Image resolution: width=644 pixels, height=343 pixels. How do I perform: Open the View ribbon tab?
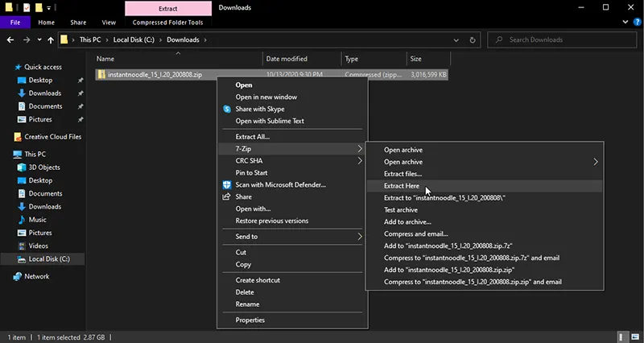pos(109,23)
